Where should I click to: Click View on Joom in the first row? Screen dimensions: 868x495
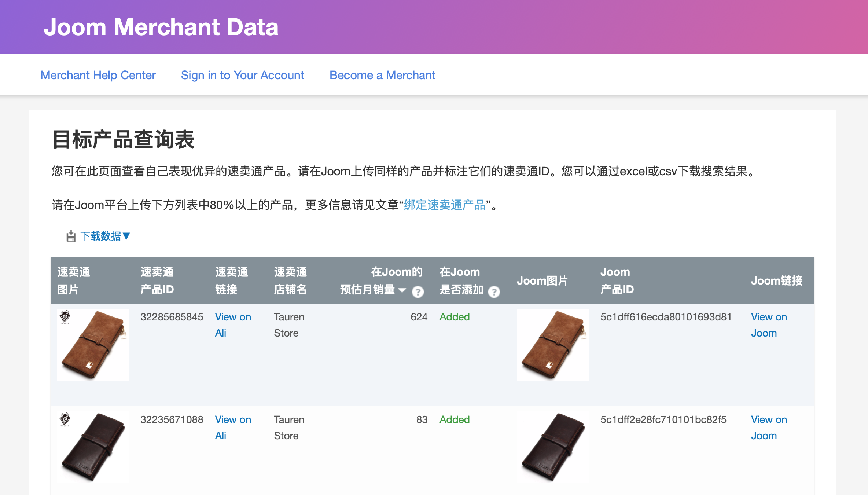coord(769,325)
